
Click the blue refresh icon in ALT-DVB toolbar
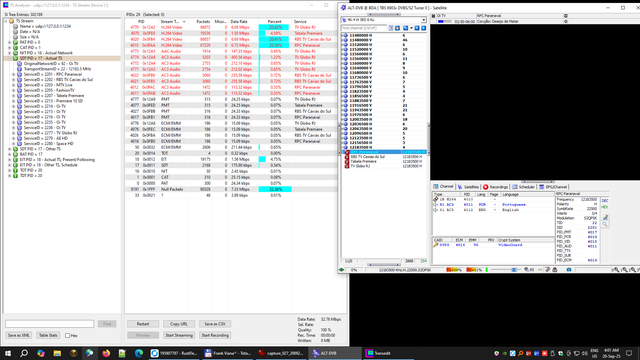click(x=405, y=28)
